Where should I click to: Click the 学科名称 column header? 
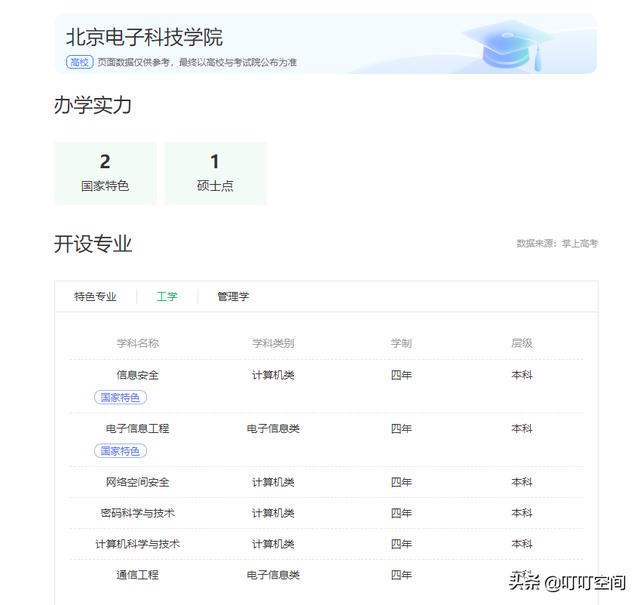[138, 343]
